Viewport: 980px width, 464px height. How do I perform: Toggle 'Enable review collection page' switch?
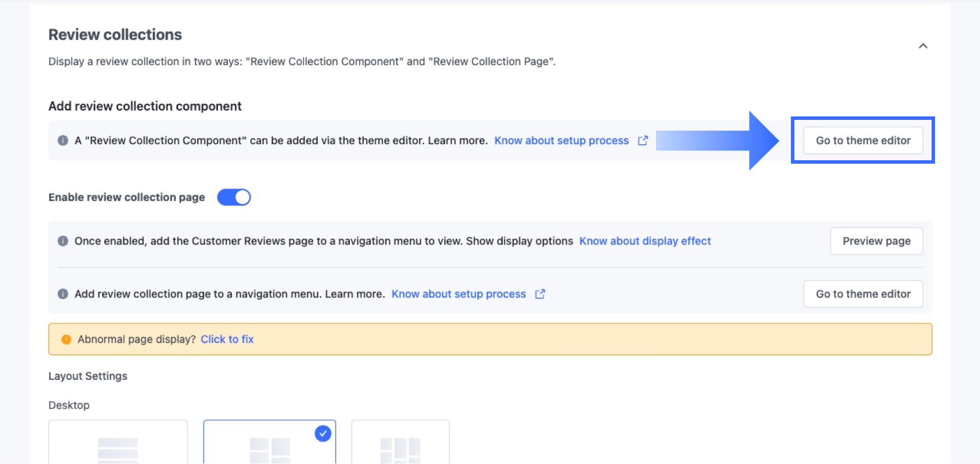click(x=233, y=197)
